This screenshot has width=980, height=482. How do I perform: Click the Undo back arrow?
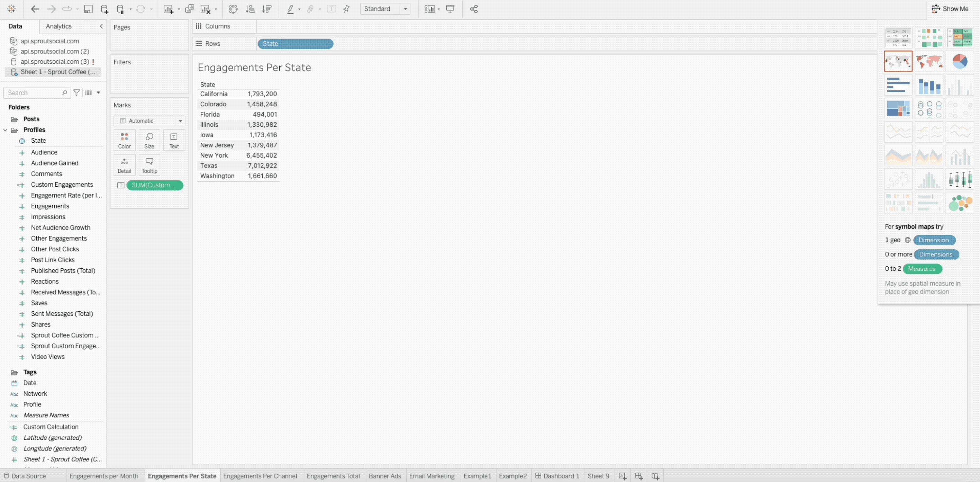(x=35, y=9)
